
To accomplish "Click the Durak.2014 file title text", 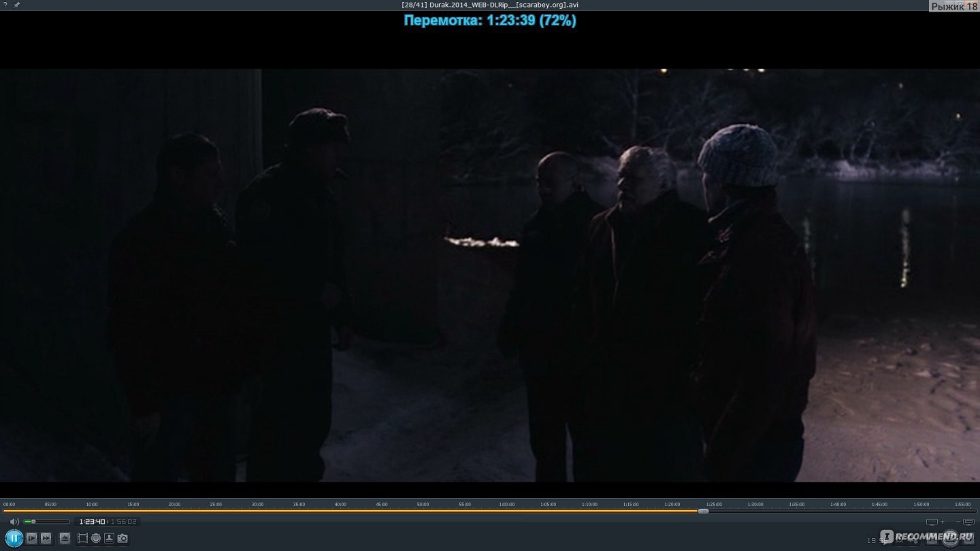I will coord(490,5).
